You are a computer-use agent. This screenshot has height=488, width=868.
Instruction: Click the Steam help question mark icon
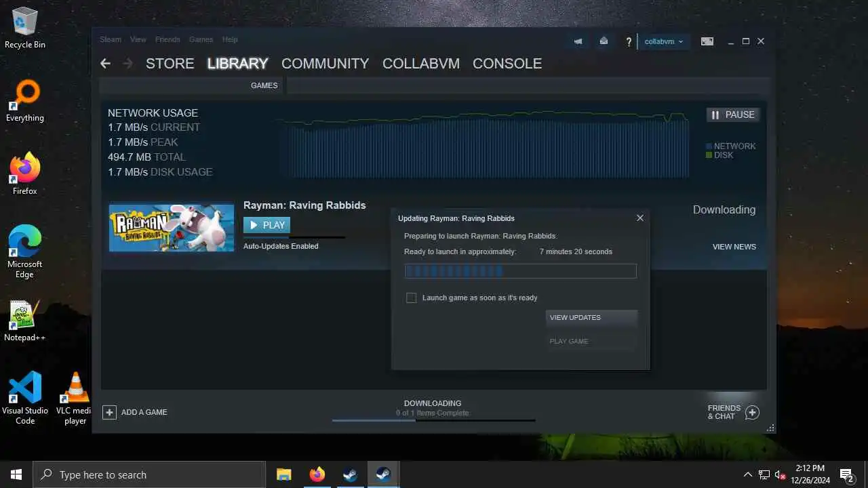[629, 42]
